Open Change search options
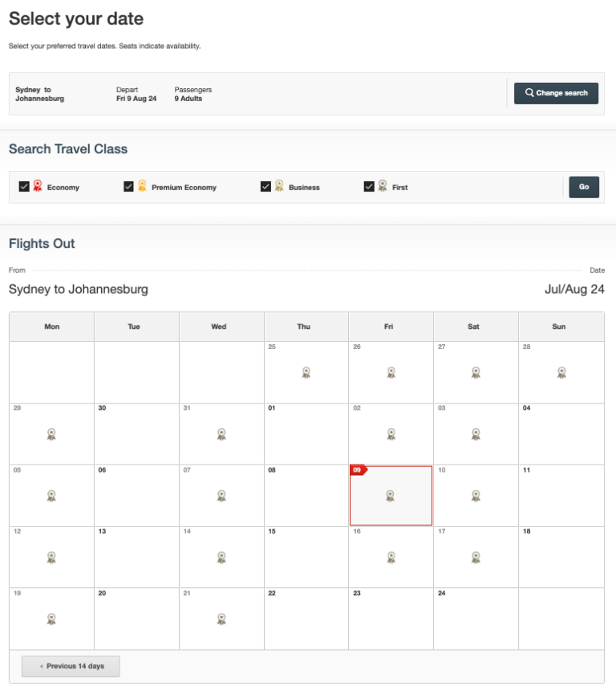 tap(556, 93)
